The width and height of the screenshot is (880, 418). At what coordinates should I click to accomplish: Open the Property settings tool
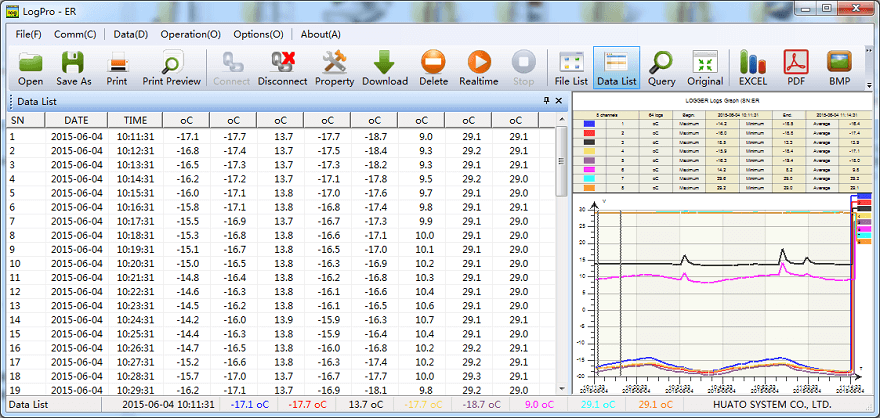pos(334,68)
